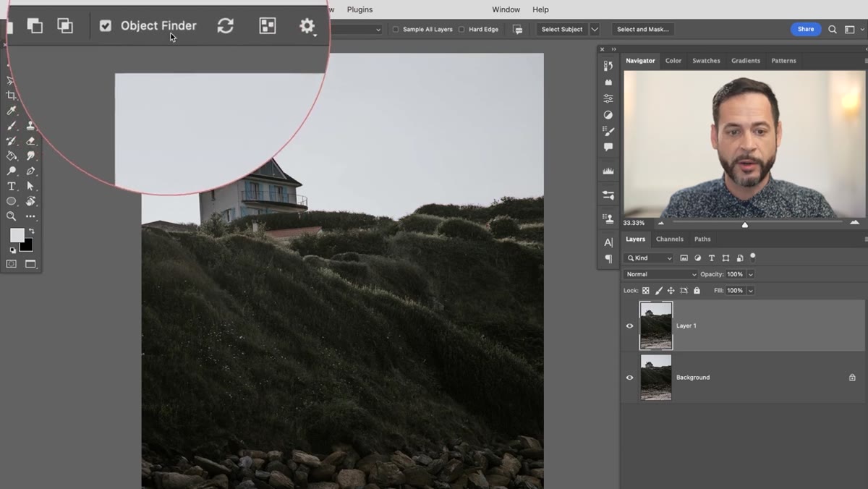Open the Histogram panel icon
The width and height of the screenshot is (868, 489).
tap(608, 171)
